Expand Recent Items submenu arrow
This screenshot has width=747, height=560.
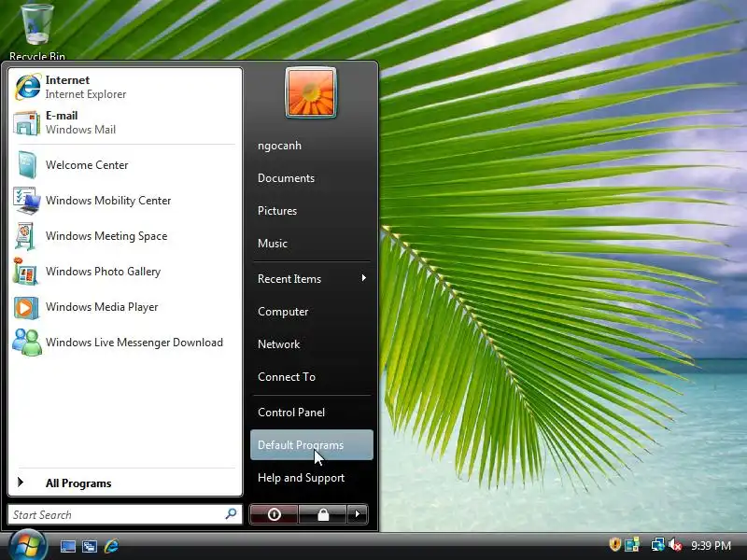point(363,277)
